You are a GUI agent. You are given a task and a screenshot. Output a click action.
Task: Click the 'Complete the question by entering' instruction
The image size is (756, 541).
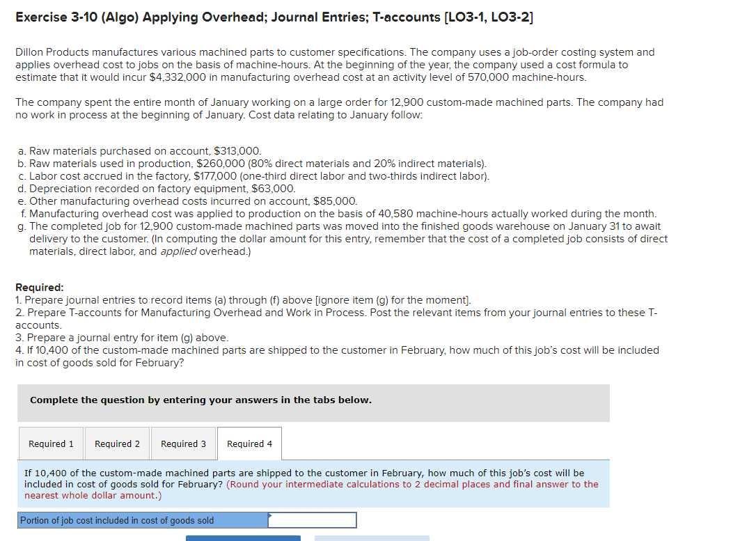click(200, 400)
